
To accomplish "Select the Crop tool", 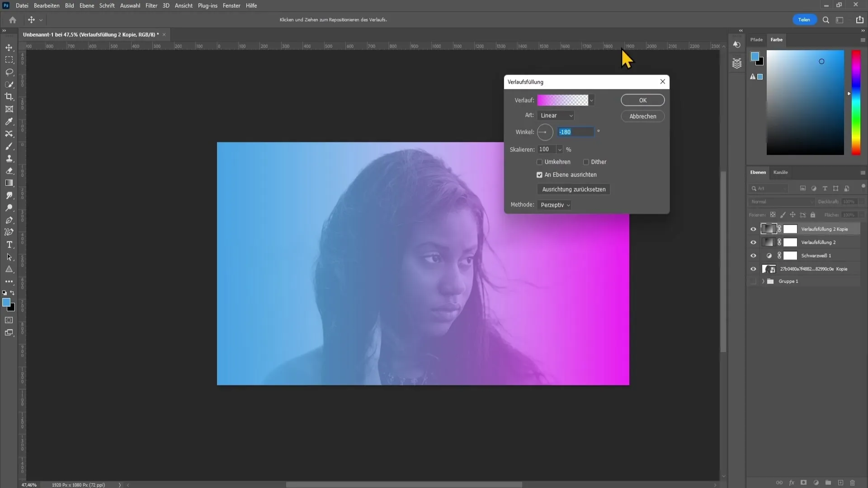I will point(9,97).
